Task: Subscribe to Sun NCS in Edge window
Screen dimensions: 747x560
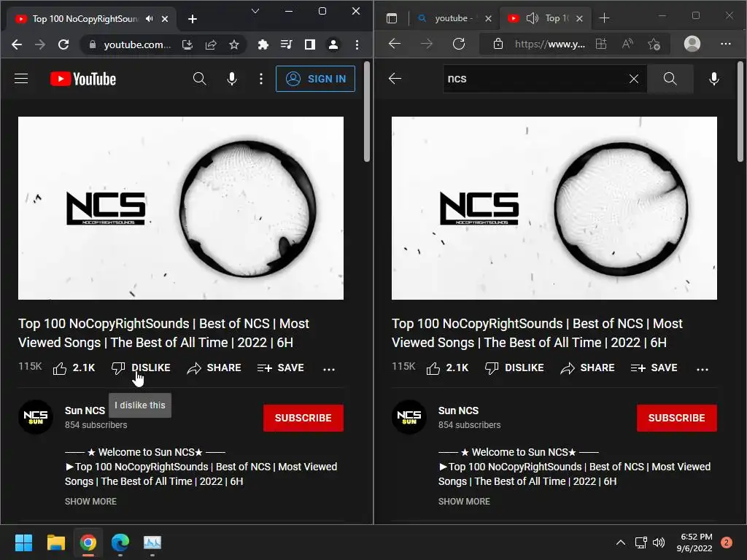Action: click(x=677, y=418)
